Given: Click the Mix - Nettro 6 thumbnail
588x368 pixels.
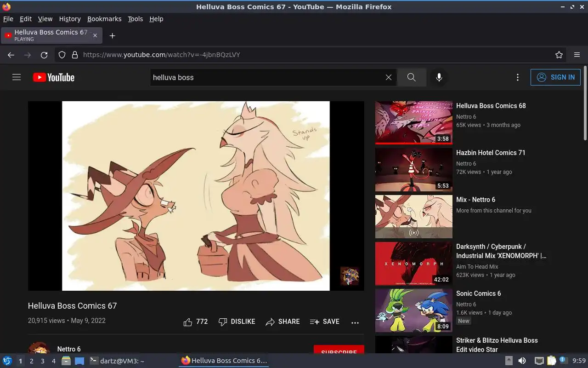Looking at the screenshot, I should tap(414, 217).
